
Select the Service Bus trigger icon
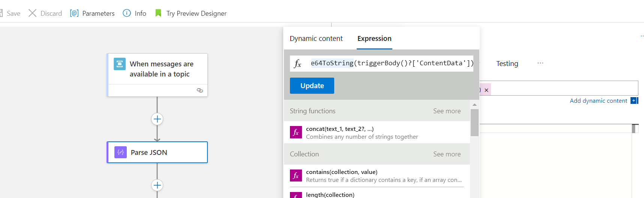click(120, 64)
